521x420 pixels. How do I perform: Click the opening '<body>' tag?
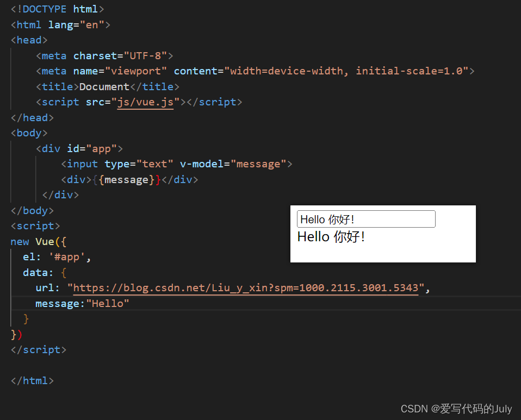tap(29, 133)
